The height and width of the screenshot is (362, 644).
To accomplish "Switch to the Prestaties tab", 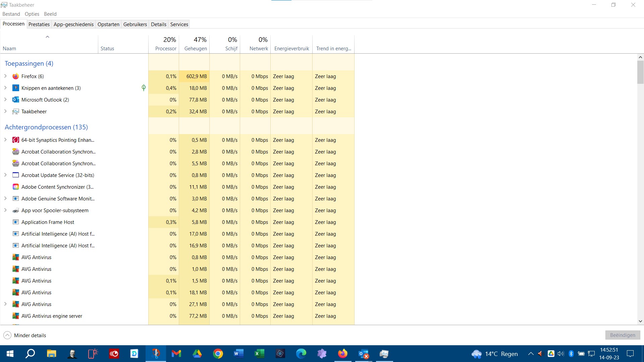I will pyautogui.click(x=39, y=24).
